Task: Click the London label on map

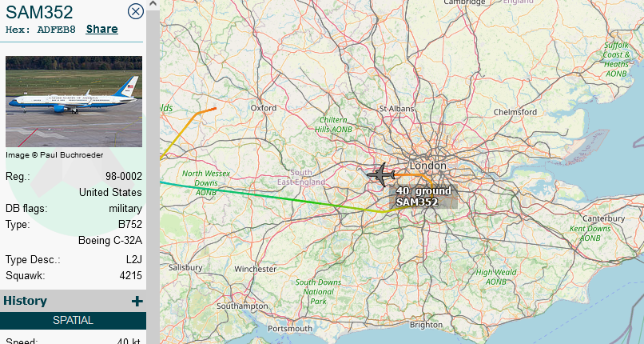Action: [x=428, y=166]
